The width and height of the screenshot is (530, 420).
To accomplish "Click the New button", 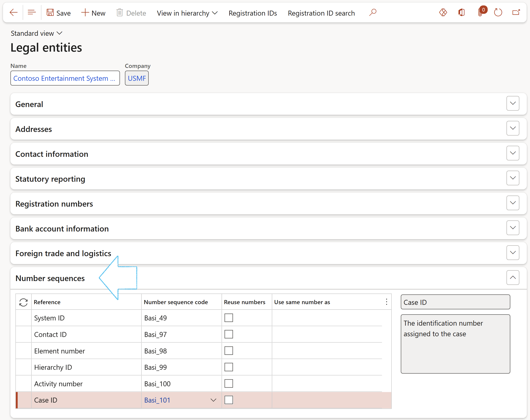I will 93,13.
